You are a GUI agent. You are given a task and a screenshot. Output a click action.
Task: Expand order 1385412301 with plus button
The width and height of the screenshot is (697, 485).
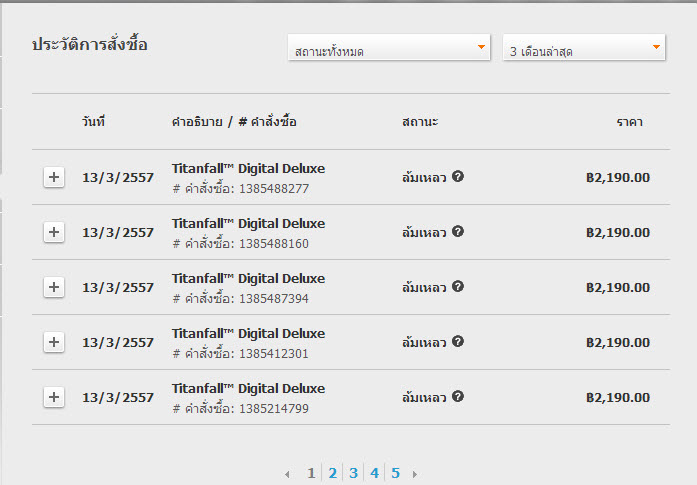[x=54, y=342]
